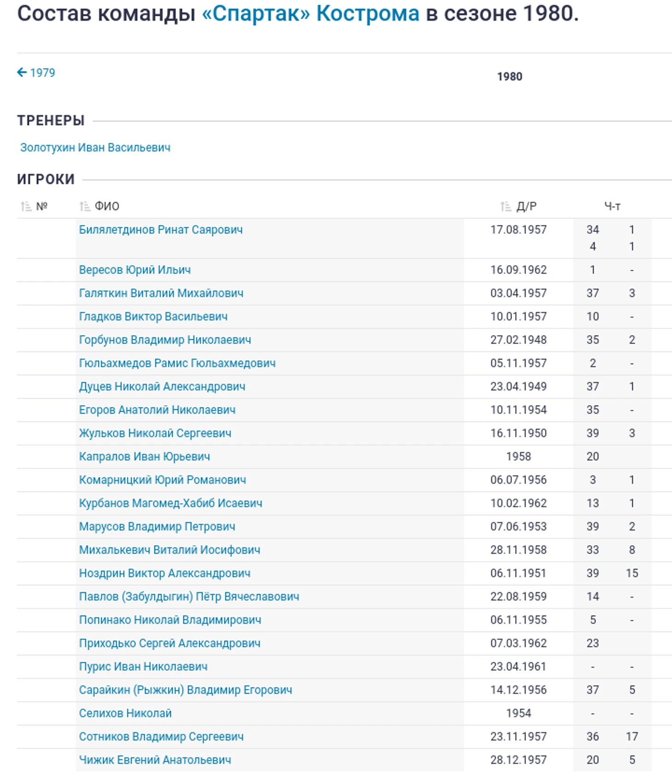672x784 pixels.
Task: Go to the 1979 season link
Action: click(42, 73)
